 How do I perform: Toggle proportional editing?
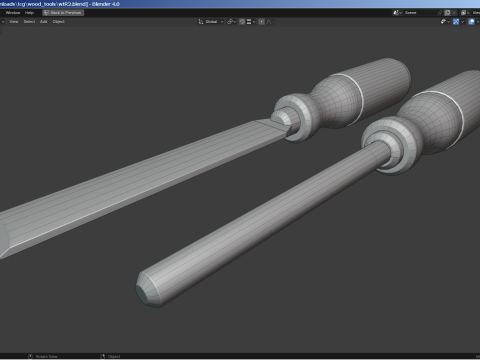click(x=262, y=22)
